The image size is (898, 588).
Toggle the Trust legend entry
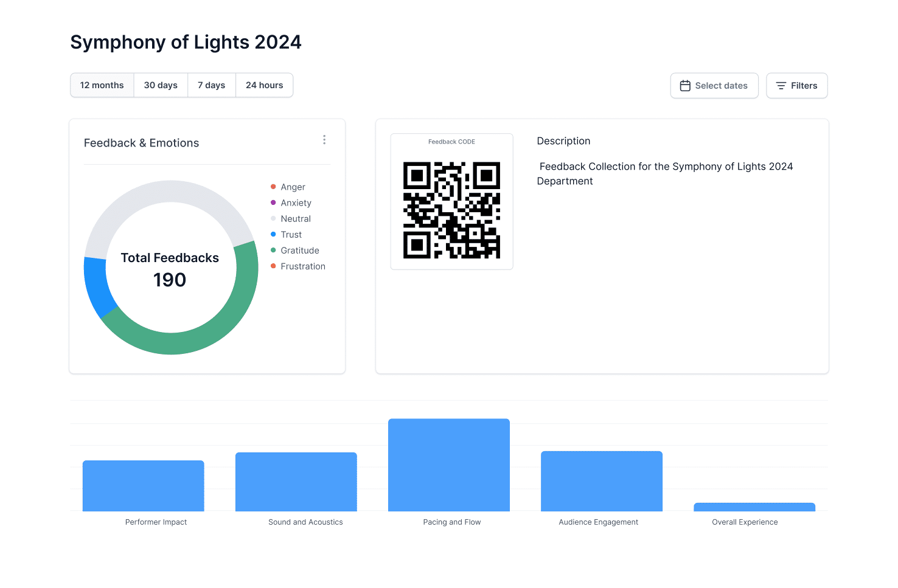(x=286, y=234)
